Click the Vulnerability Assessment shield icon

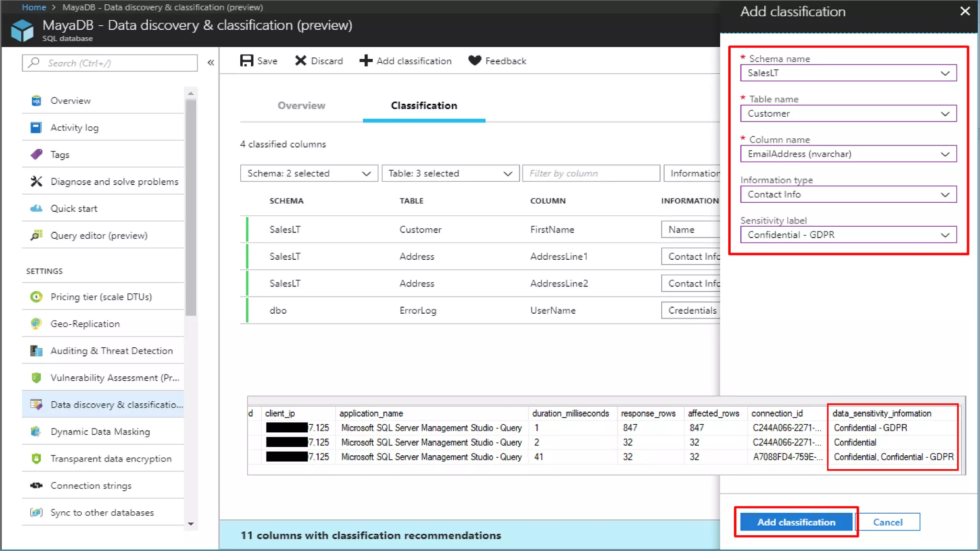tap(36, 378)
